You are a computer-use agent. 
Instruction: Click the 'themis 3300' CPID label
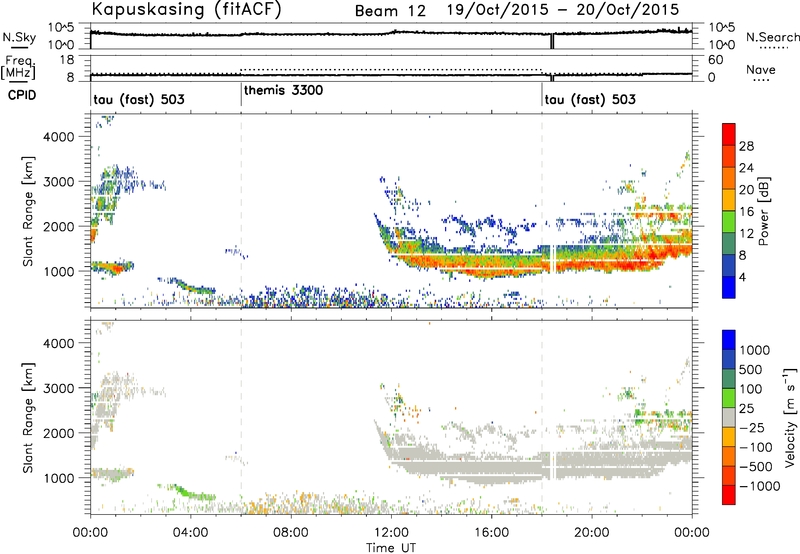[x=283, y=90]
